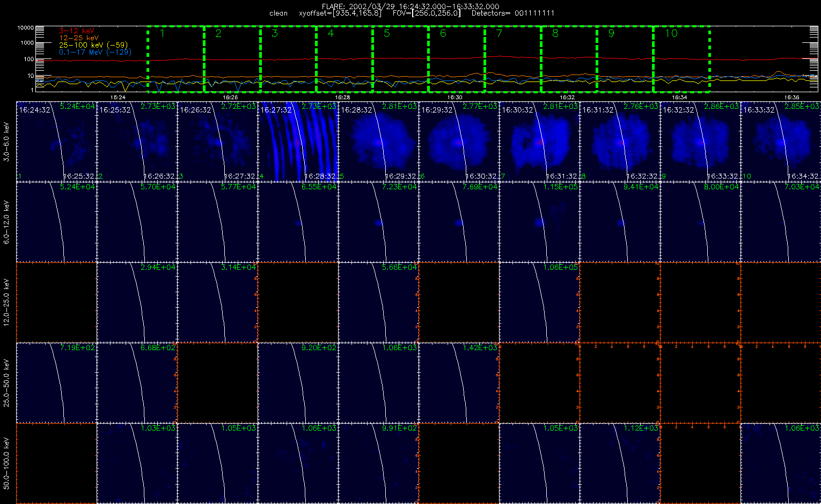Click the '8.00E+04' peak value label
Screen dimensions: 821x504
coord(722,187)
